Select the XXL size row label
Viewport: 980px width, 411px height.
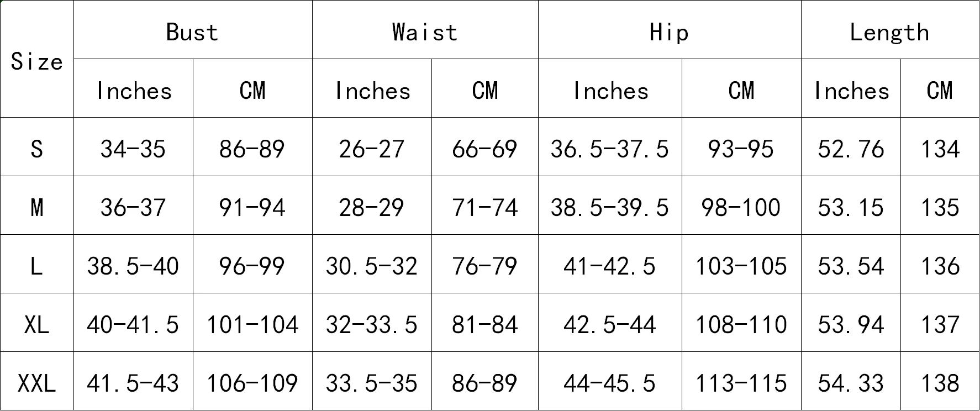coord(37,381)
